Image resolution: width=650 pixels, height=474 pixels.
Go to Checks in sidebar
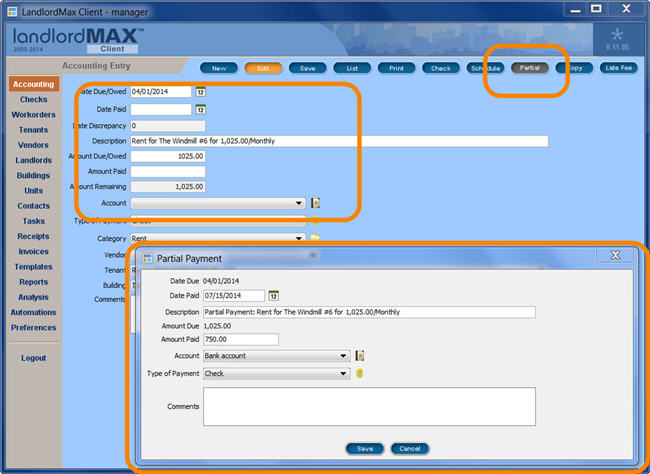pos(34,100)
